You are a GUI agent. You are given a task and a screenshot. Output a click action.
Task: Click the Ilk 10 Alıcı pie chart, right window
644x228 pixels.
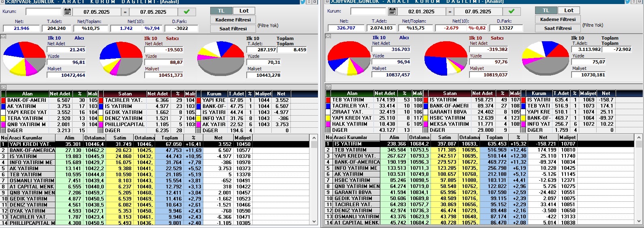coord(349,58)
